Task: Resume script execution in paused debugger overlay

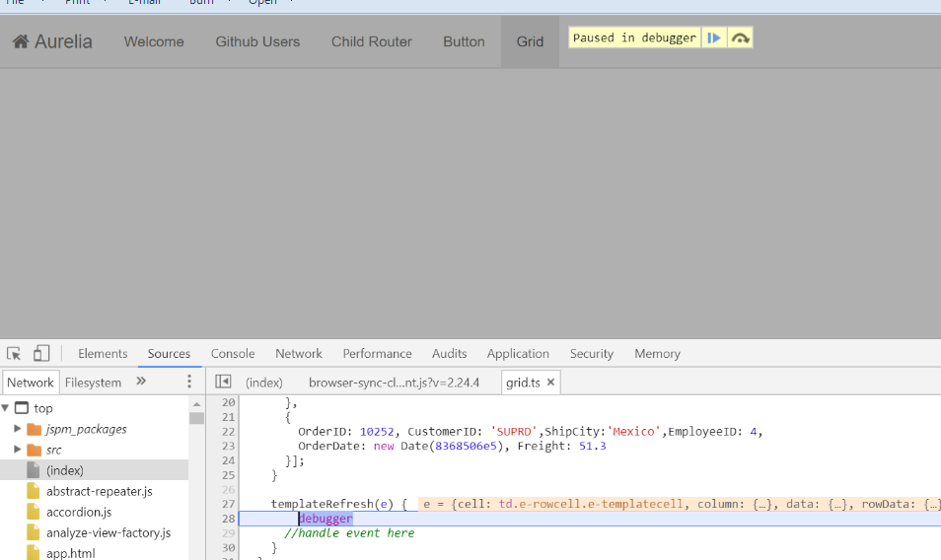Action: (x=713, y=37)
